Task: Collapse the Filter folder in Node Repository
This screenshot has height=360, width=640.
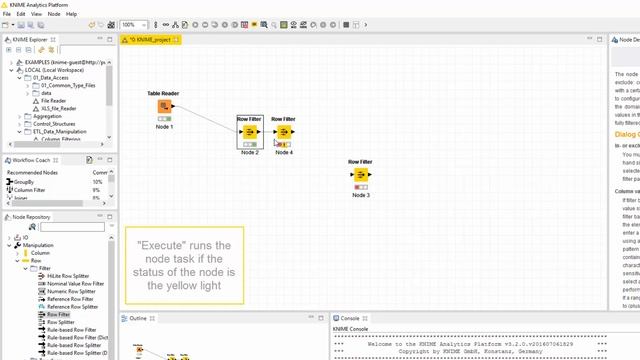Action: coord(25,269)
